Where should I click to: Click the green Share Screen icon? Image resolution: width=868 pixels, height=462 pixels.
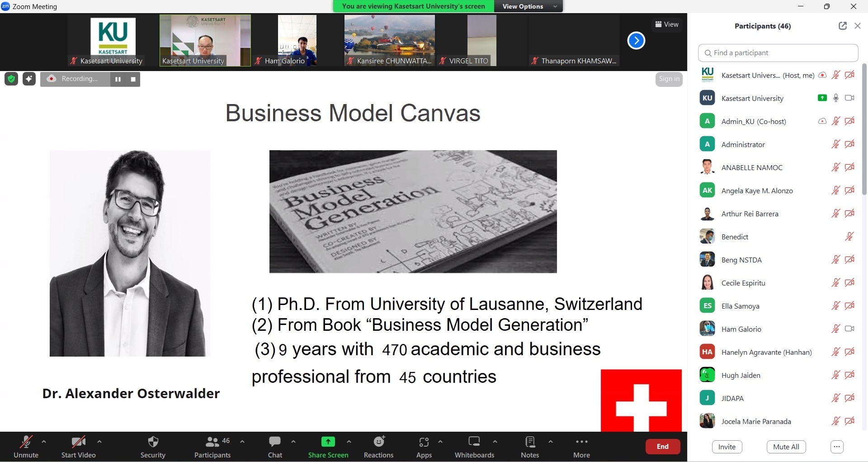328,442
